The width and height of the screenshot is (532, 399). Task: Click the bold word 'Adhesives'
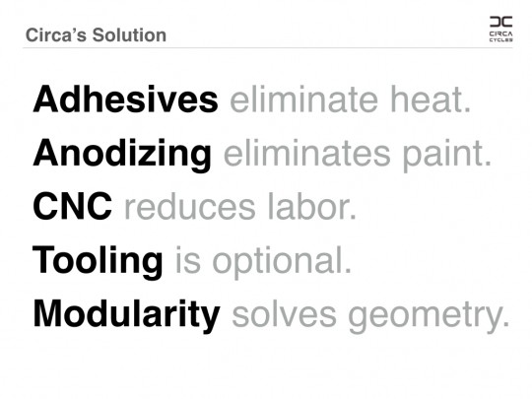click(125, 100)
